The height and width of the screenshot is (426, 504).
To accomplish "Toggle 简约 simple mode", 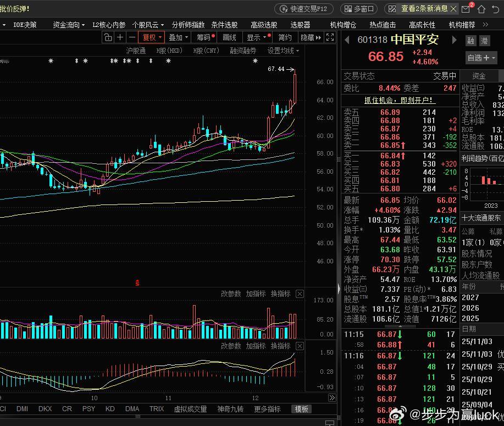I will tap(285, 37).
